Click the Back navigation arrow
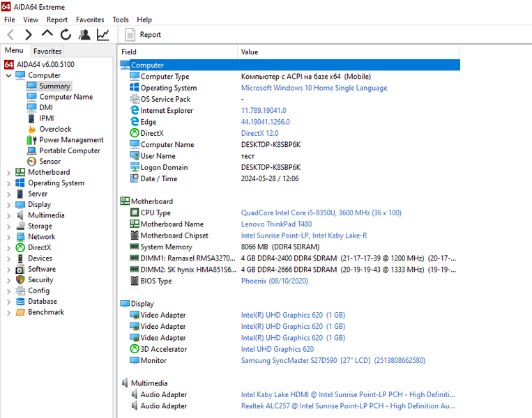Screen dimensions: 532x418 click(10, 35)
